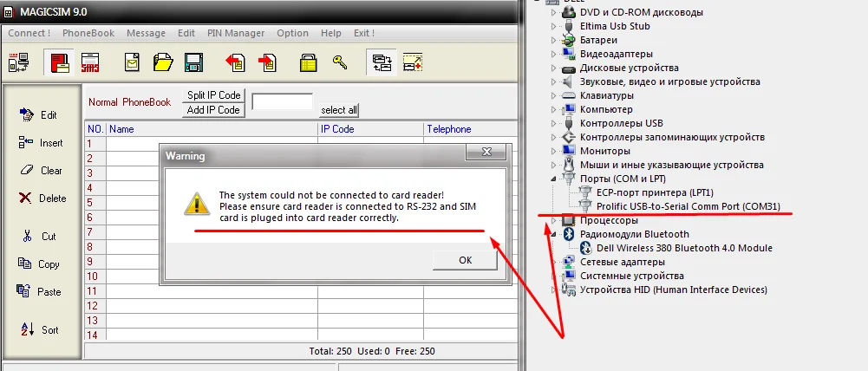Collapse the Порты (COM и LPT) node
The height and width of the screenshot is (371, 868).
click(553, 179)
